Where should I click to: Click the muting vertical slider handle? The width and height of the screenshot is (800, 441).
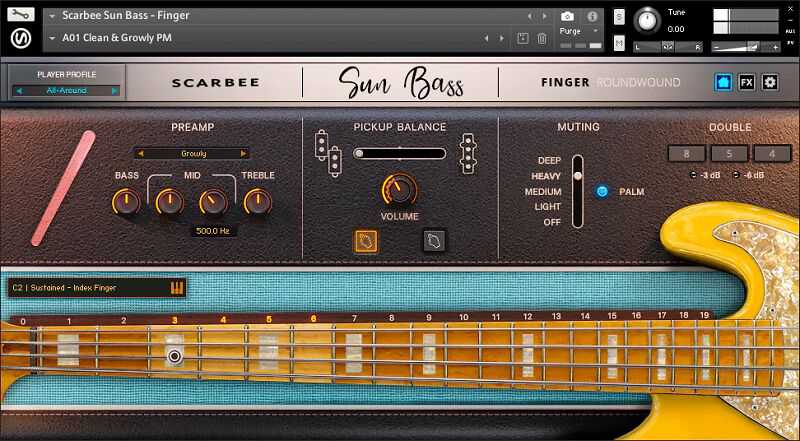(x=578, y=176)
